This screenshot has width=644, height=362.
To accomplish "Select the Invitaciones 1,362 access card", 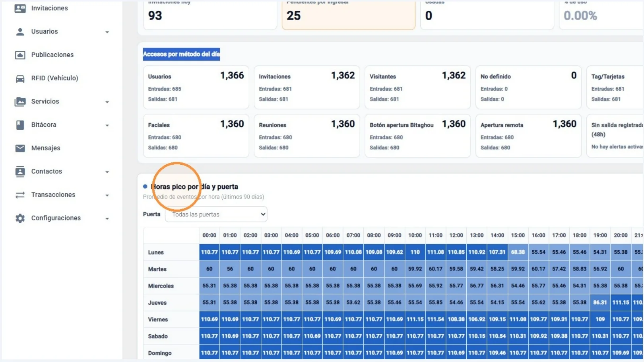I will click(307, 88).
